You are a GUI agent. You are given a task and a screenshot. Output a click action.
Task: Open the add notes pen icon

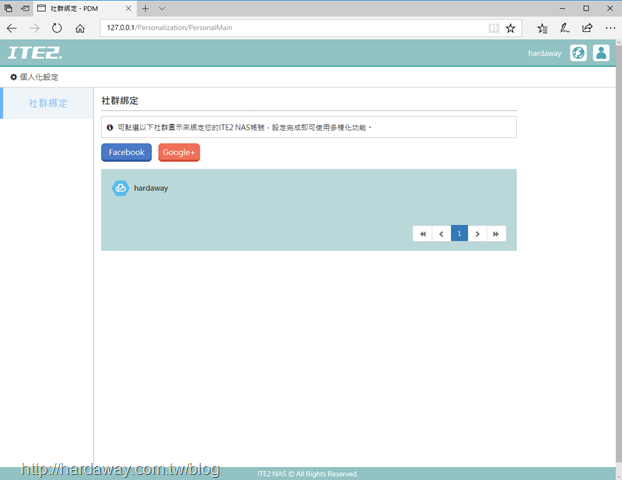pos(564,28)
